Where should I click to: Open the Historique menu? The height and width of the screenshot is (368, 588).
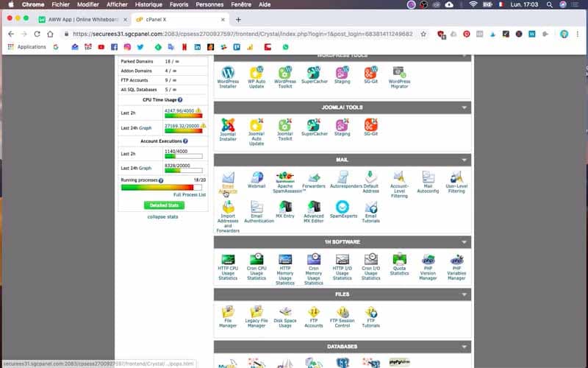coord(148,4)
